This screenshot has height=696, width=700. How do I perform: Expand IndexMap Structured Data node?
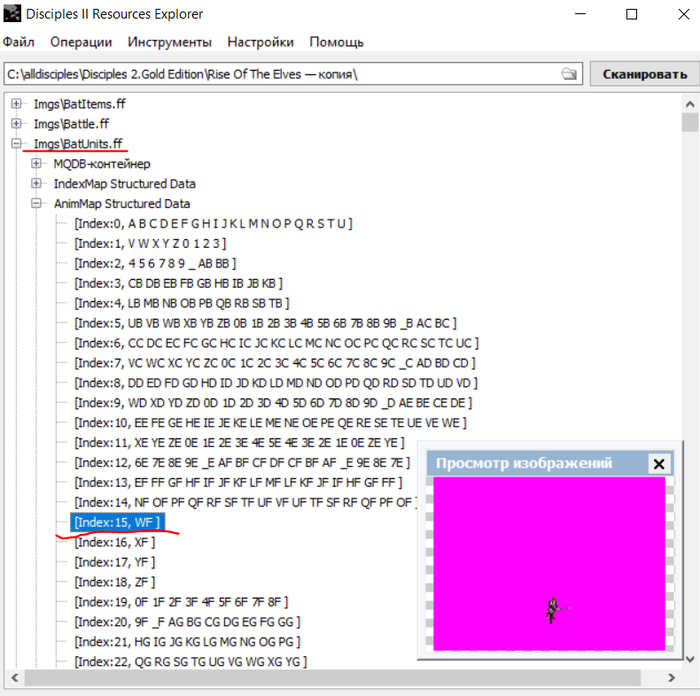point(37,184)
